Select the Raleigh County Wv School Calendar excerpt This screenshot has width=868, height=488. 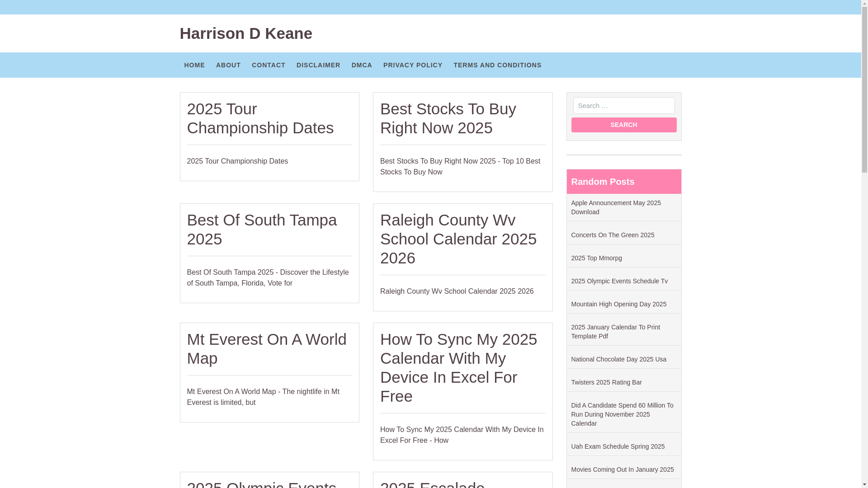[457, 291]
